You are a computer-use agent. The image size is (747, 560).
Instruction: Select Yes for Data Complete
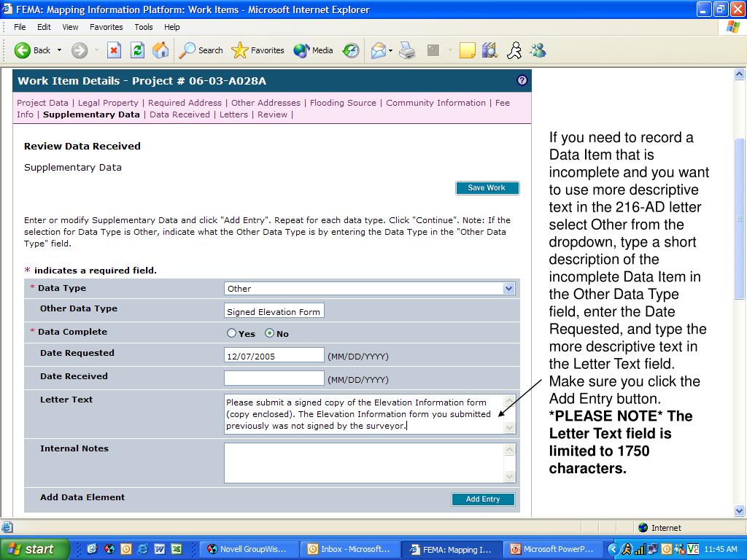tap(232, 333)
